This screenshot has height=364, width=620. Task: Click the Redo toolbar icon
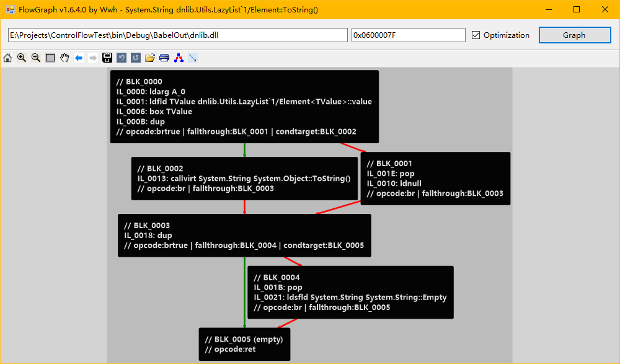click(x=136, y=58)
